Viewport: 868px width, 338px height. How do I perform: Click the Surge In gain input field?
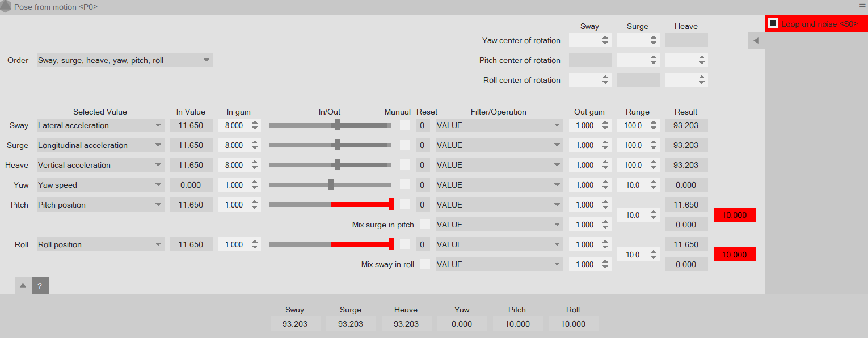click(x=234, y=145)
